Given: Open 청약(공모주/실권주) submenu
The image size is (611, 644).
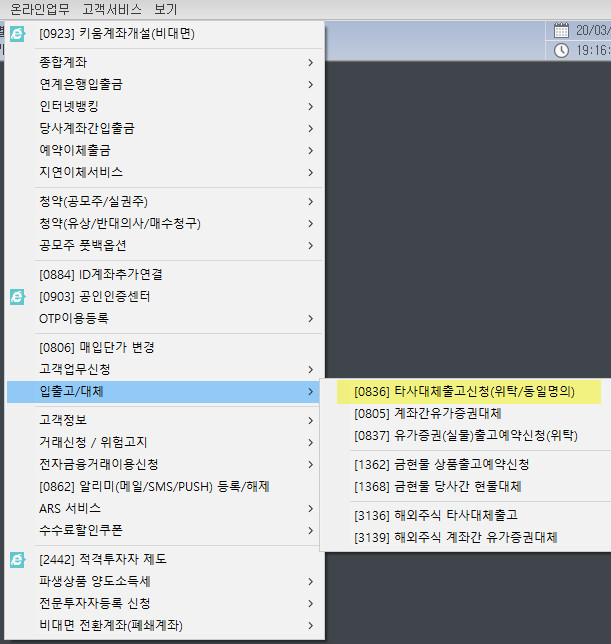Looking at the screenshot, I should pyautogui.click(x=164, y=202).
